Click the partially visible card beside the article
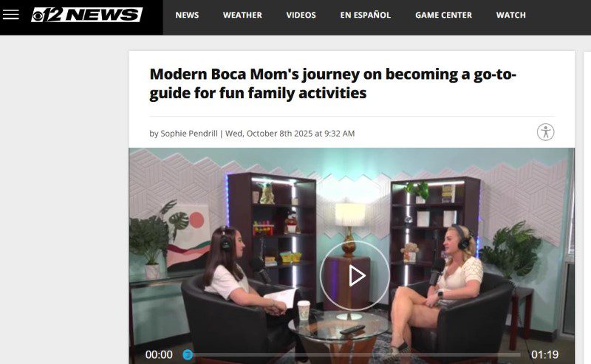Viewport: 591px width, 364px height. coord(587,207)
